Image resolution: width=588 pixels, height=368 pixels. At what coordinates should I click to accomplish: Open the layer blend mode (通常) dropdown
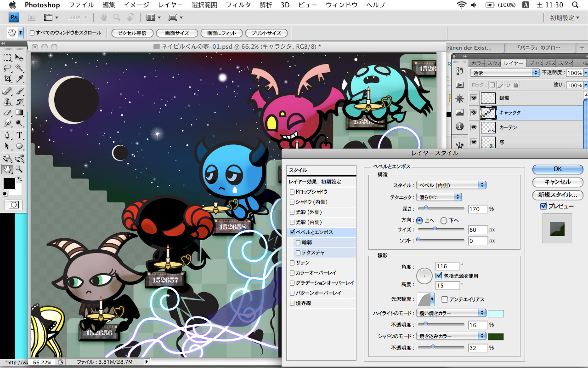point(505,73)
